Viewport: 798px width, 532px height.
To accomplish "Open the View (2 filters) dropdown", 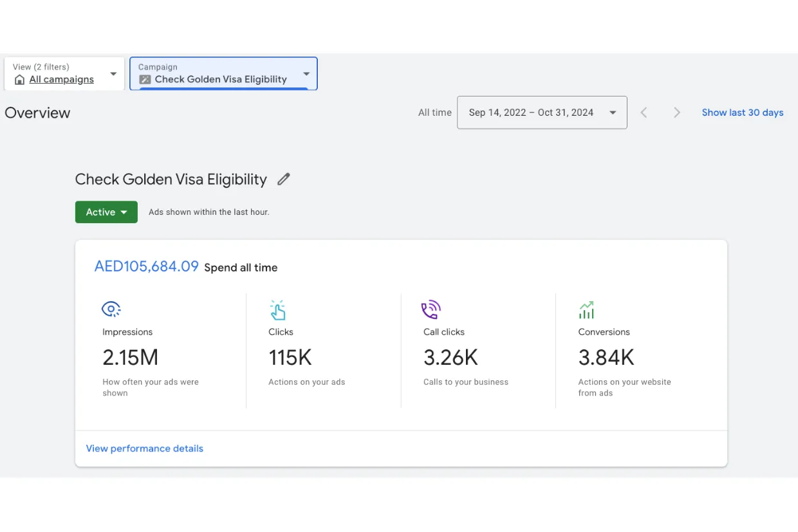I will click(x=64, y=73).
